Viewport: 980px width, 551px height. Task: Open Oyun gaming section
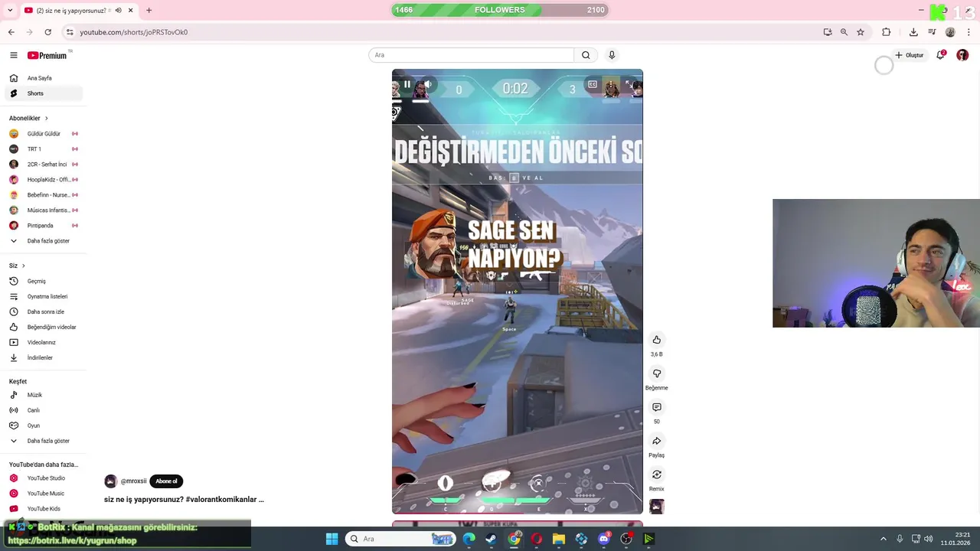tap(43, 425)
